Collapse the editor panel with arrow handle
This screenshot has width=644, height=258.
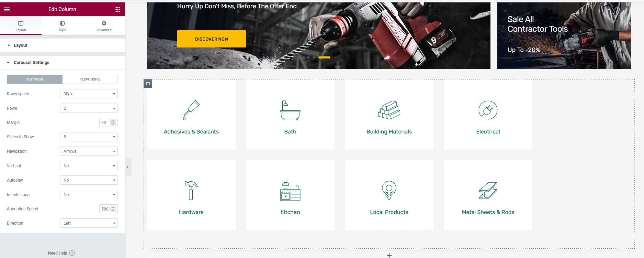[x=128, y=167]
